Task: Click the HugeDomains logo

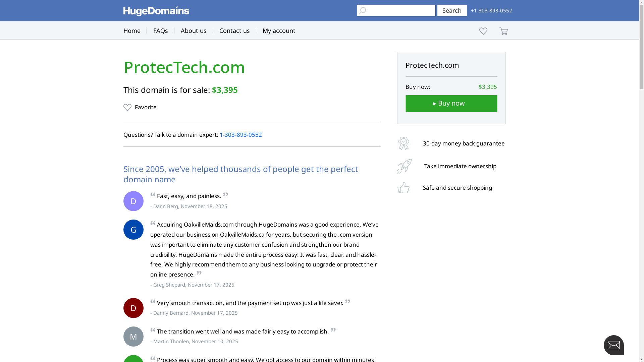Action: (x=156, y=11)
